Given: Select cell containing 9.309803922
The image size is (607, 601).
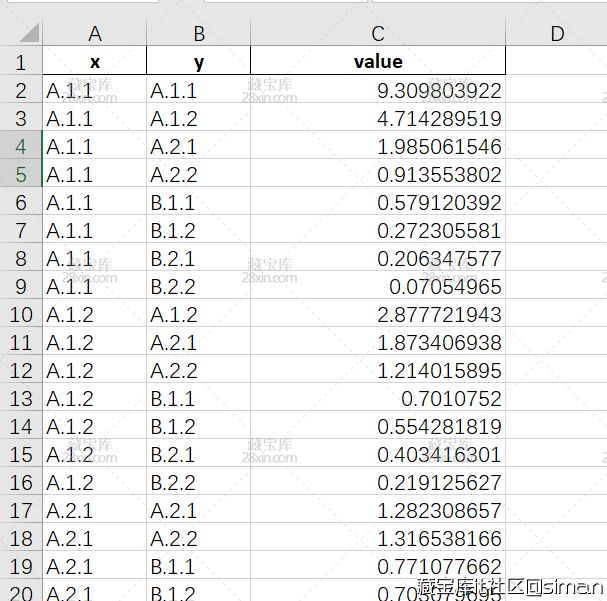Looking at the screenshot, I should click(378, 91).
